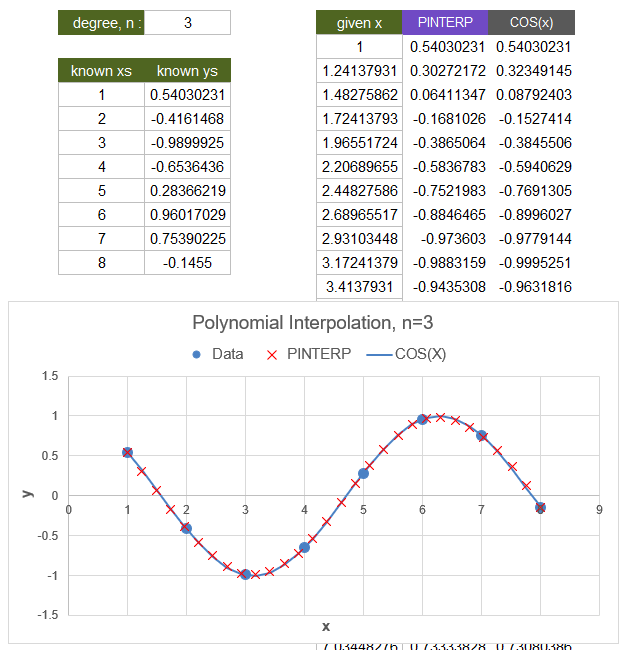This screenshot has width=626, height=650.
Task: Click COS(x) value -0.1527414
Action: click(x=535, y=119)
